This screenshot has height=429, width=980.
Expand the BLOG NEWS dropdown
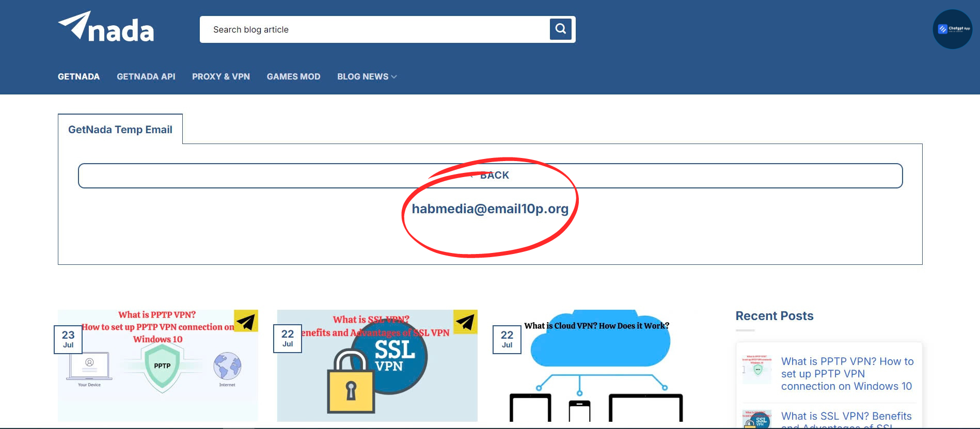(367, 76)
